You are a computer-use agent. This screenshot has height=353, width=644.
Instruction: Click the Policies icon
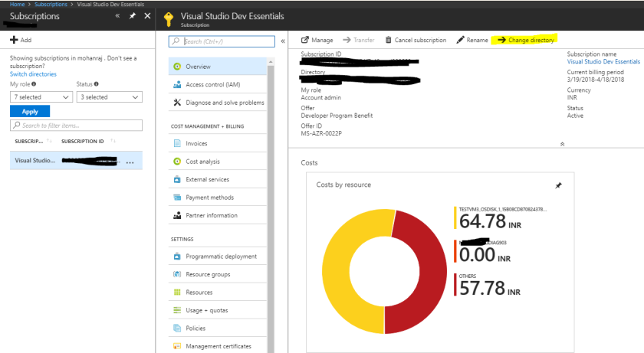[177, 328]
